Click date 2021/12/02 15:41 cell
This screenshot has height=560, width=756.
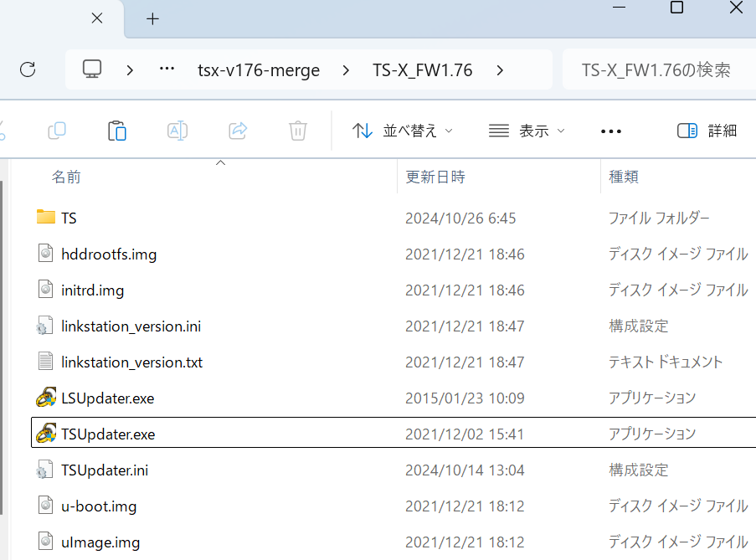465,434
